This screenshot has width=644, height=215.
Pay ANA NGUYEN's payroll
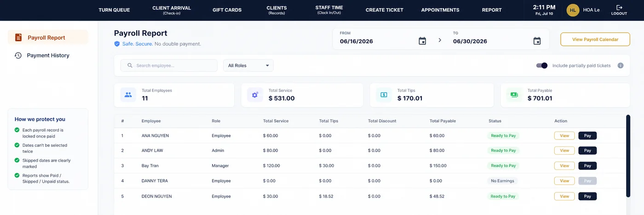click(587, 136)
